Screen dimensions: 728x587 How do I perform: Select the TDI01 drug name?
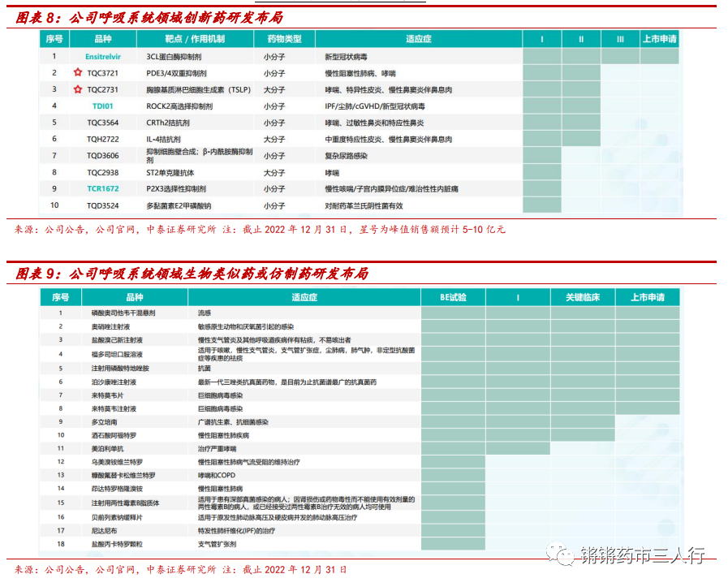pos(102,106)
